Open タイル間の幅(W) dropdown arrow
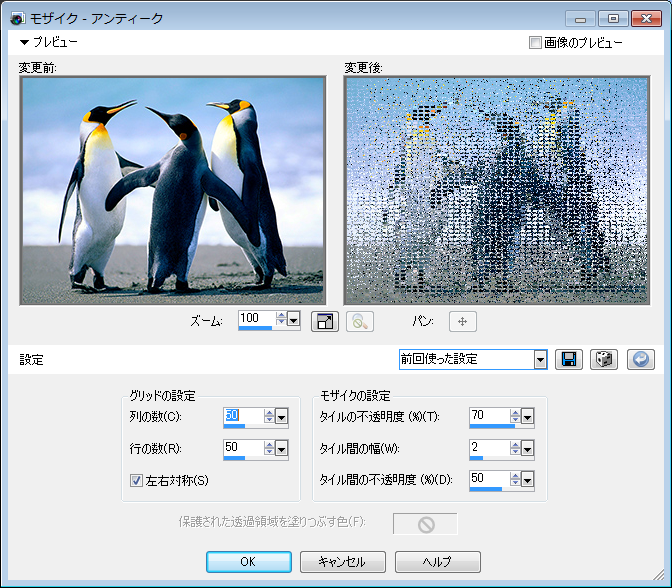Image resolution: width=672 pixels, height=588 pixels. coord(528,449)
